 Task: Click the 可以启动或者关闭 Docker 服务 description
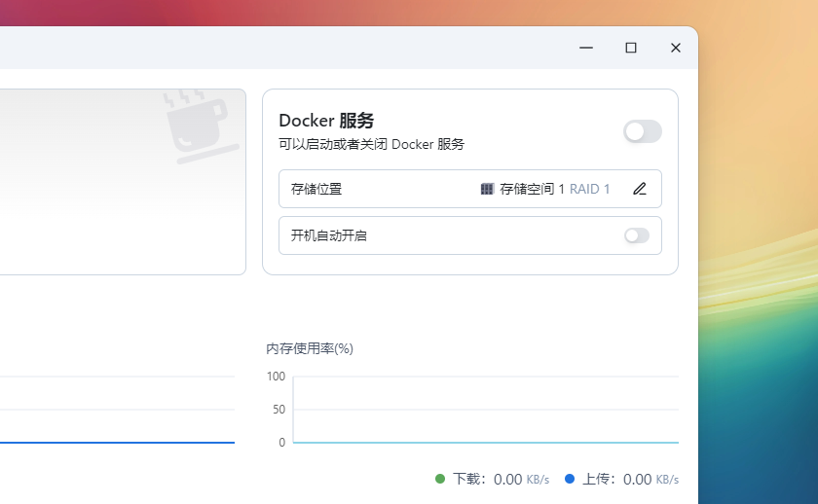371,144
